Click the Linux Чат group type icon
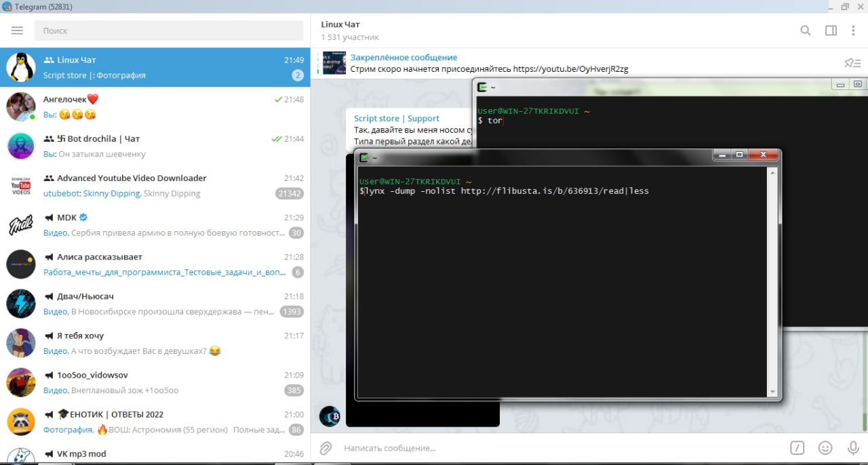Viewport: 868px width, 465px height. (x=49, y=60)
